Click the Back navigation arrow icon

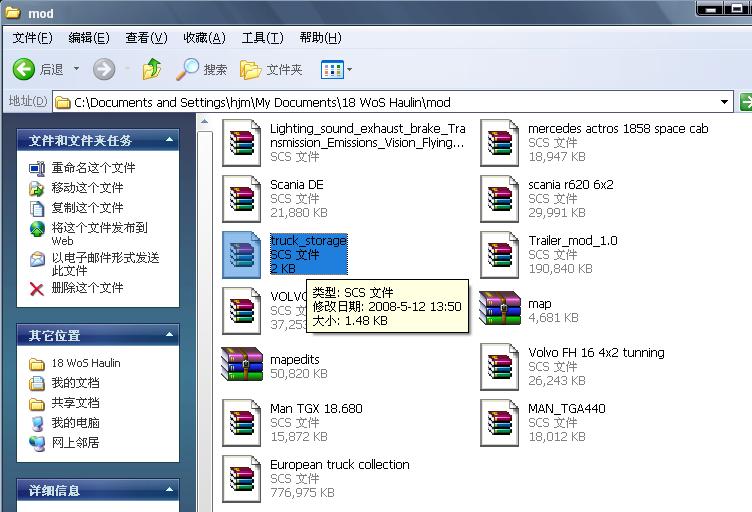pyautogui.click(x=25, y=69)
